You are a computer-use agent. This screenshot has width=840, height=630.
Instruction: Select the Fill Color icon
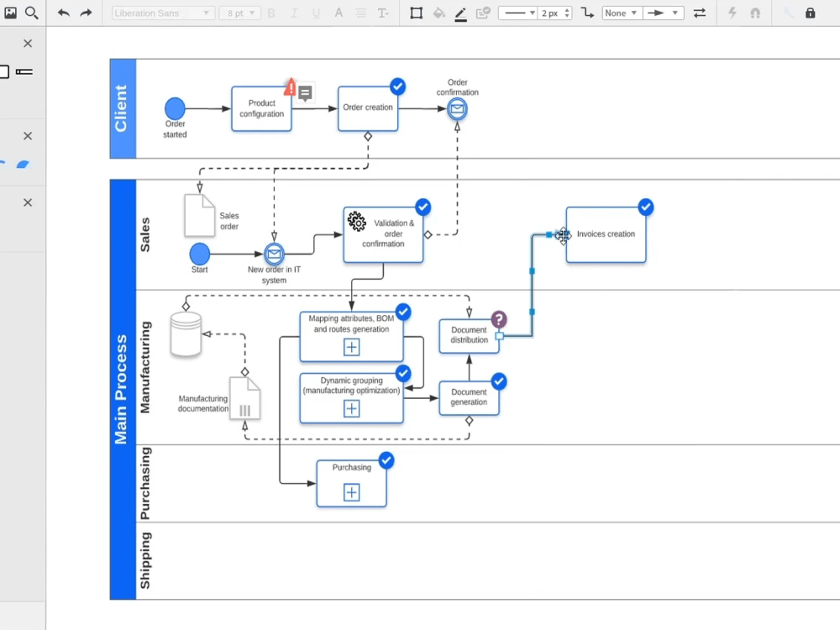[438, 13]
